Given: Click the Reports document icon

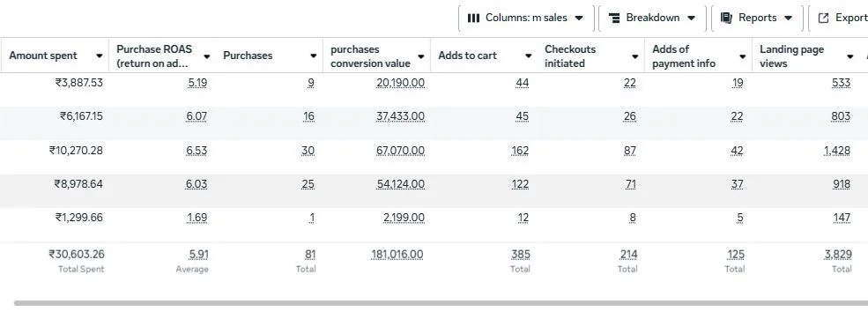Looking at the screenshot, I should click(726, 19).
